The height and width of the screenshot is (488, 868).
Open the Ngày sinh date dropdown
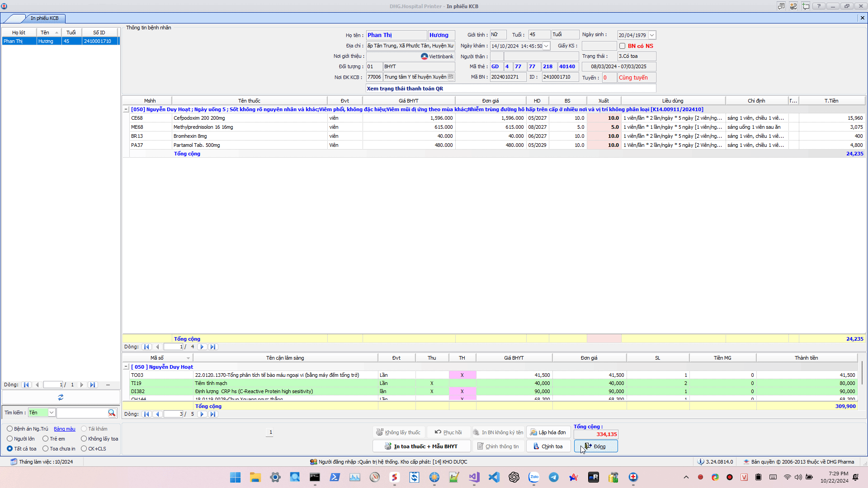652,35
